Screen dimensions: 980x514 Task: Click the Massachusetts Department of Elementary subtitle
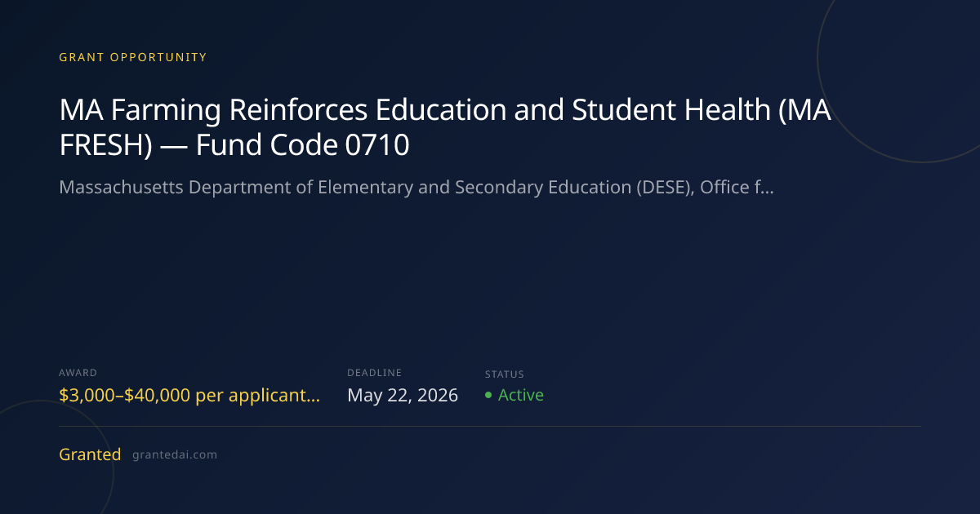click(x=416, y=188)
